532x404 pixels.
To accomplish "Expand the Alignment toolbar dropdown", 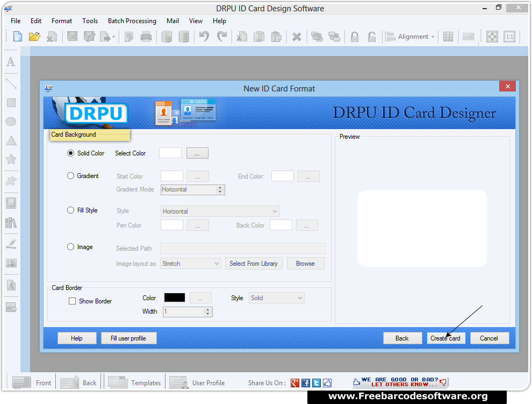I will click(x=410, y=37).
